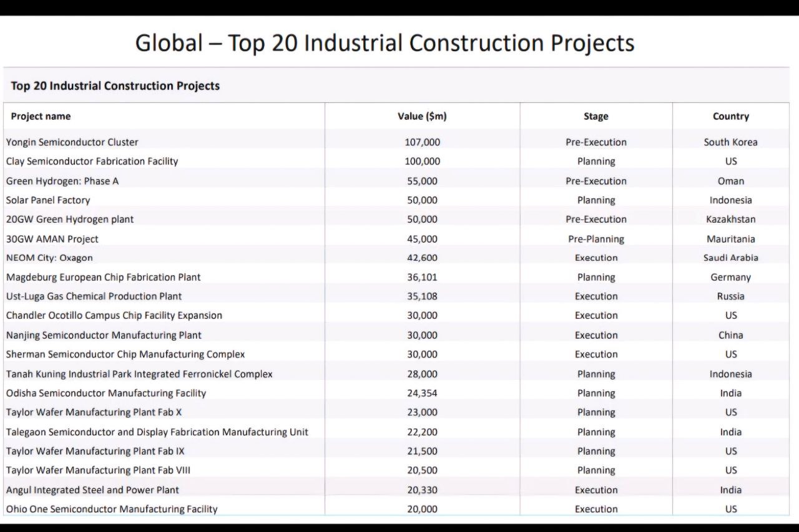The height and width of the screenshot is (532, 799).
Task: Click the 'Oman' country cell
Action: pyautogui.click(x=730, y=181)
